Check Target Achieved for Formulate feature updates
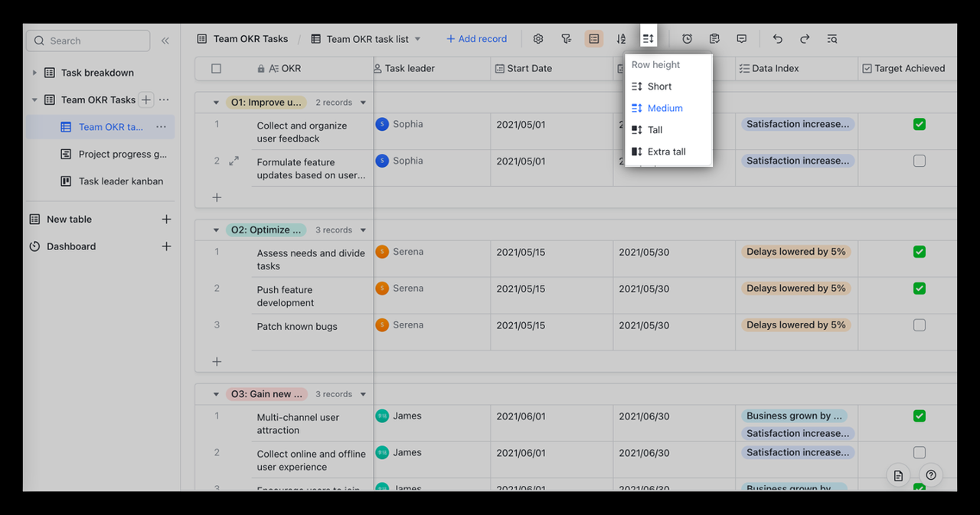 (919, 161)
